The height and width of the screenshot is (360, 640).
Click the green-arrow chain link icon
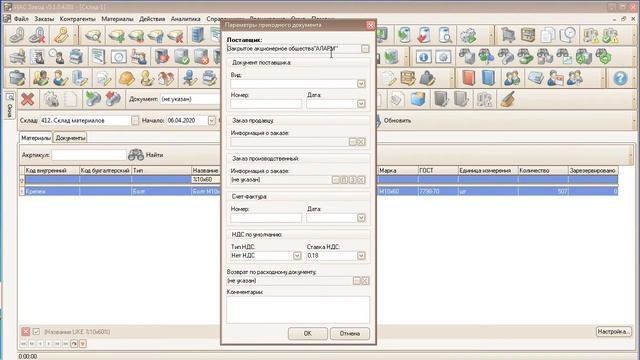coord(93,99)
